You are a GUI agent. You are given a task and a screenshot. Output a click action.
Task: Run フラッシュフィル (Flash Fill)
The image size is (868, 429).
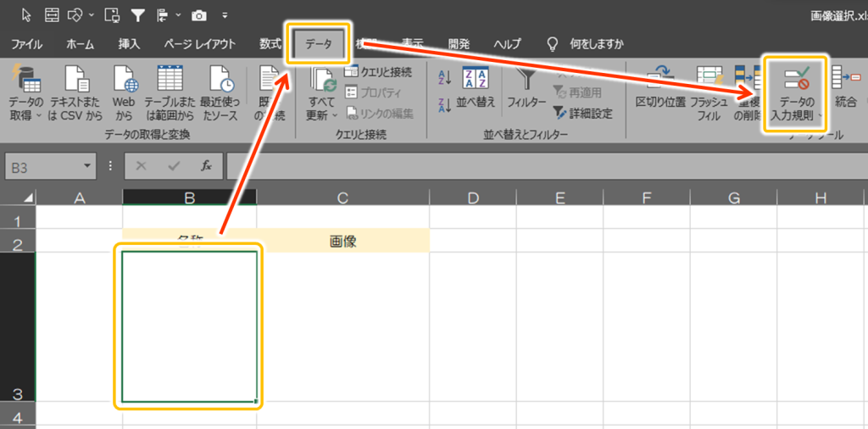(x=708, y=93)
